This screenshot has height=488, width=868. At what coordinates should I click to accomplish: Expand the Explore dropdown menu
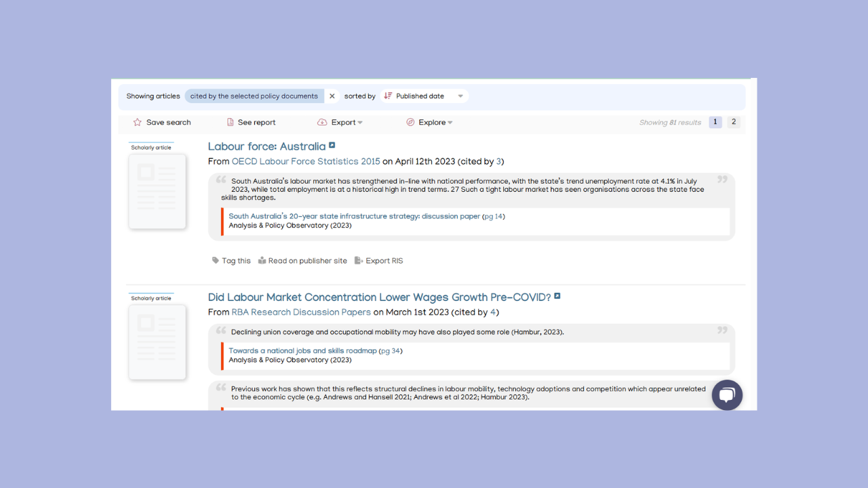coord(435,123)
